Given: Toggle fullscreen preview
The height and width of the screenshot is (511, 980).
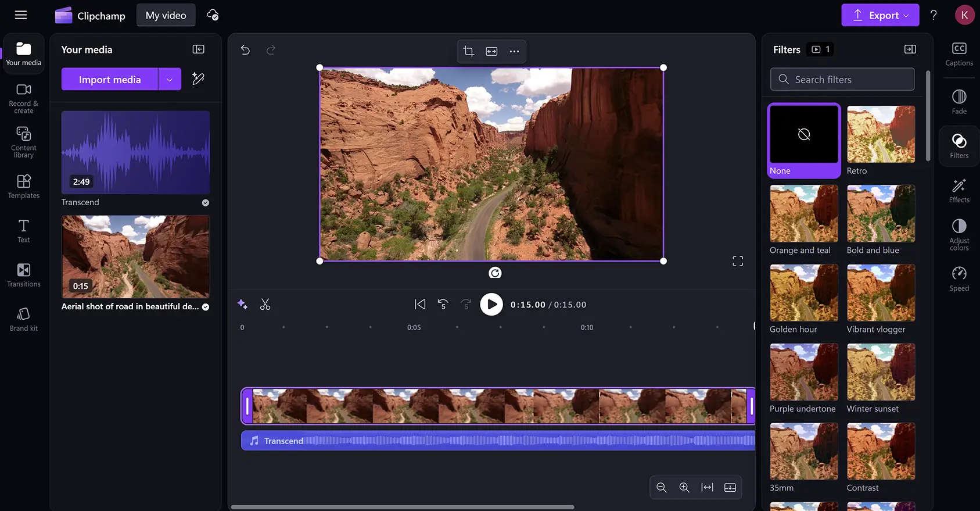Looking at the screenshot, I should 738,261.
